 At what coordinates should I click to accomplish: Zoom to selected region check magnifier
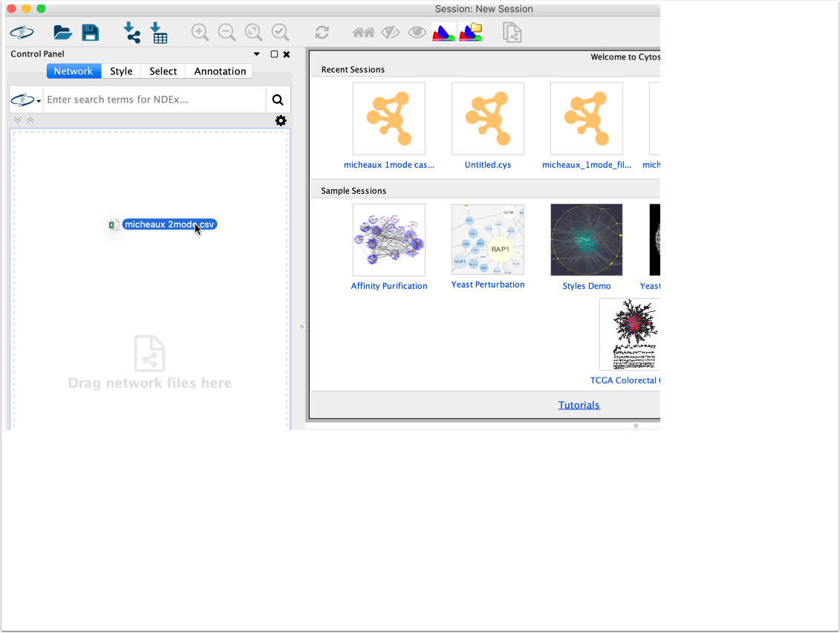280,33
